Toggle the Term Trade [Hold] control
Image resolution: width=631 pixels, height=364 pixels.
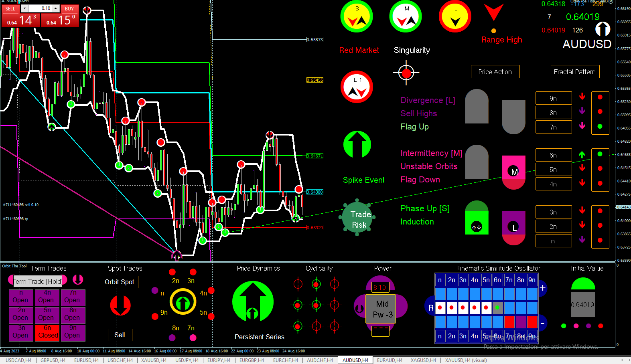click(x=37, y=281)
